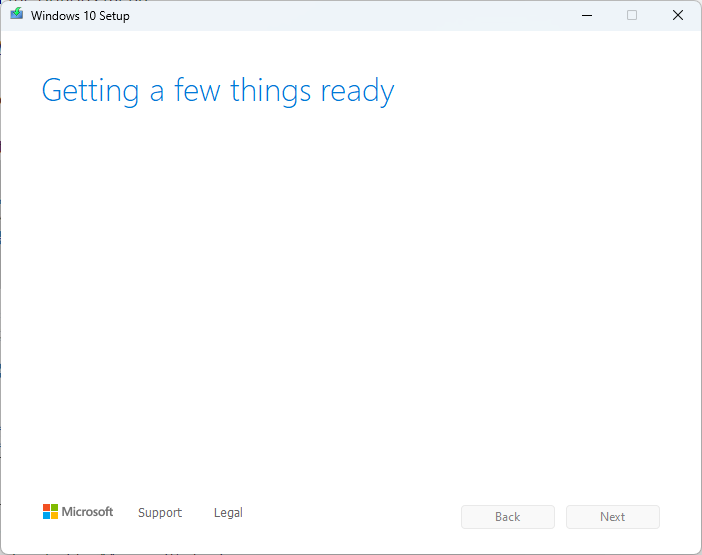
Task: Click the yellow square of the Microsoft logo
Action: click(54, 516)
